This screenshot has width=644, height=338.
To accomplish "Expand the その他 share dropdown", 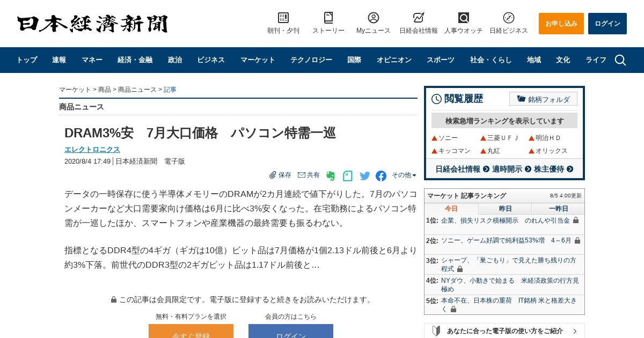I will click(404, 175).
